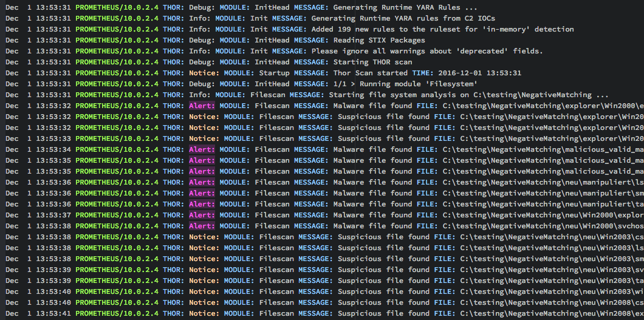Viewport: 644px width, 320px height.
Task: Click message 'Starting file system analysis on'
Action: (x=399, y=95)
